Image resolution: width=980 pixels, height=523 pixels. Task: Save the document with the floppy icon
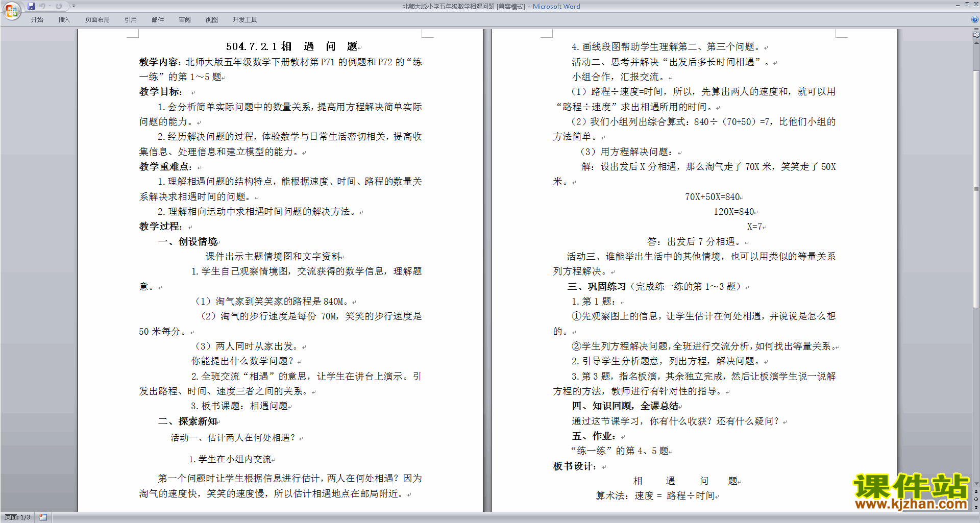click(31, 6)
